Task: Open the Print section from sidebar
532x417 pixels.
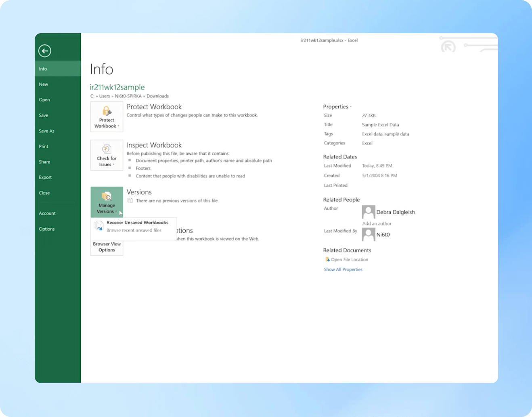Action: [x=43, y=146]
